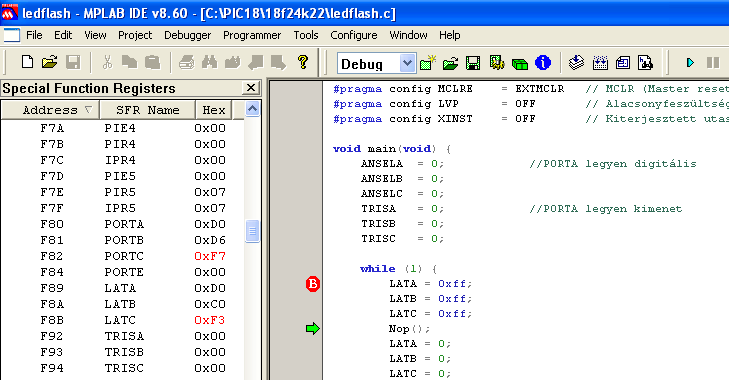This screenshot has width=729, height=380.
Task: Select the PIE4 register row
Action: pyautogui.click(x=122, y=128)
